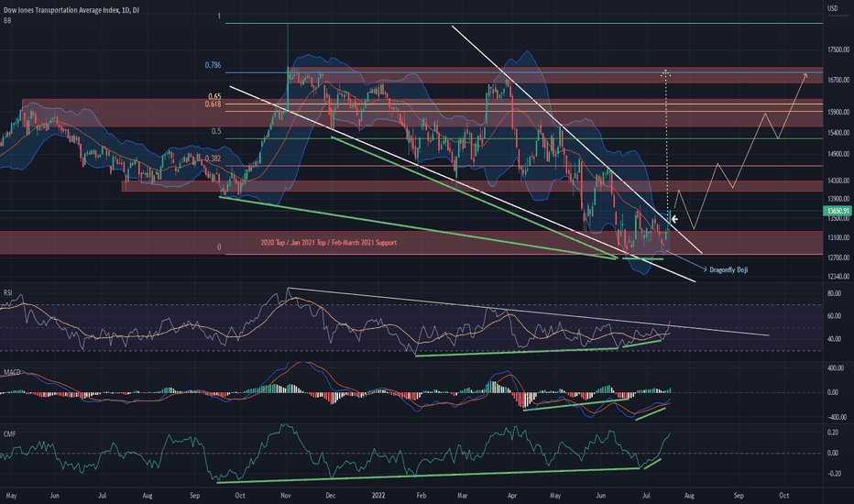854x504 pixels.
Task: Click 14900.00 on the price scale
Action: point(838,154)
